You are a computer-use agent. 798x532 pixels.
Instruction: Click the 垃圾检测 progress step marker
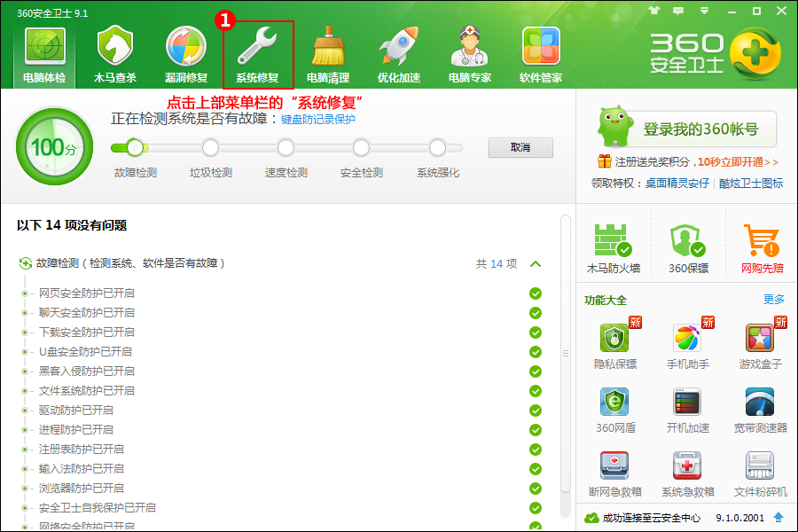[211, 148]
